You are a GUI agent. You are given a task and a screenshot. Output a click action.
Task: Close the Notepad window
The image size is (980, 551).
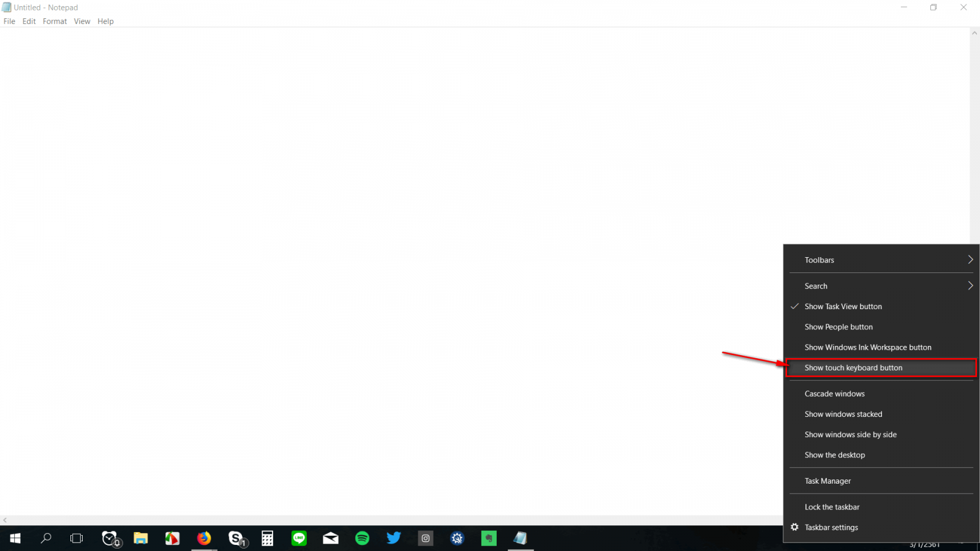(x=963, y=7)
